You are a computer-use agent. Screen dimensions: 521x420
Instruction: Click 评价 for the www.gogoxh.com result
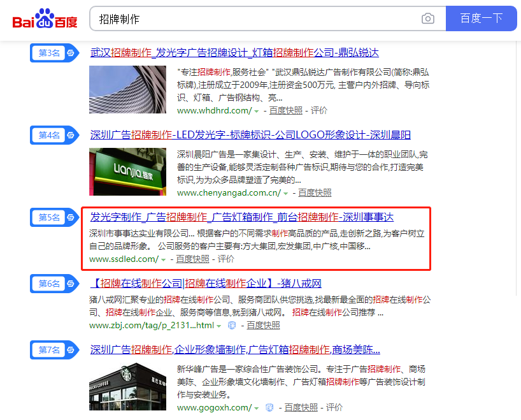334,407
